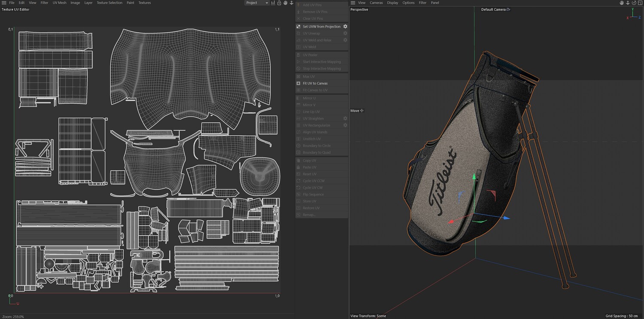Click the Grid Spacing 50 cm readout
Screen dimensions: 644x319
tap(622, 316)
